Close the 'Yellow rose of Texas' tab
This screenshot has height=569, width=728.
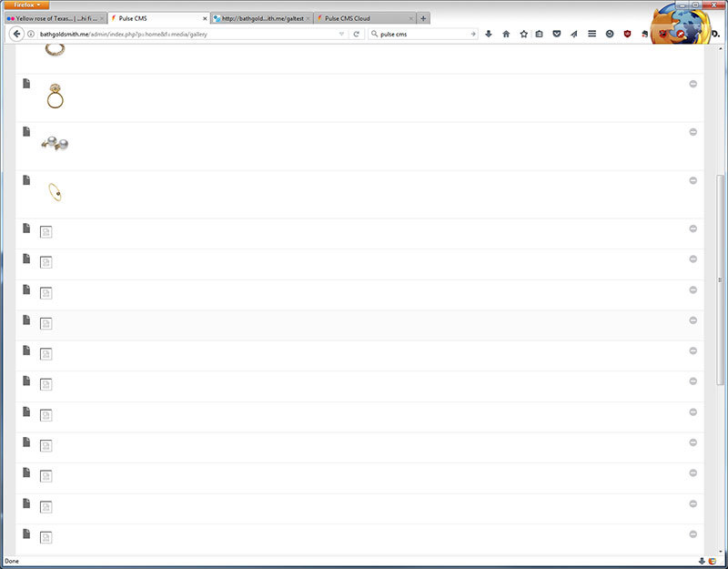click(102, 18)
